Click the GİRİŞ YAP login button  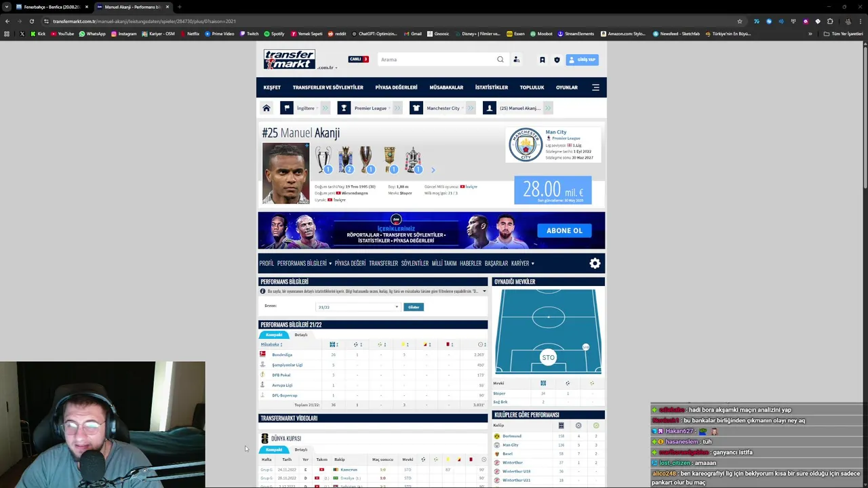point(583,60)
